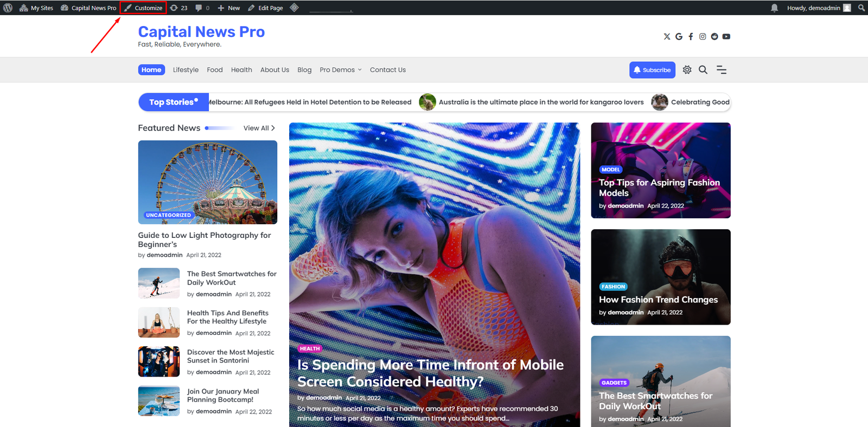Open the X (Twitter) social icon

(x=667, y=36)
